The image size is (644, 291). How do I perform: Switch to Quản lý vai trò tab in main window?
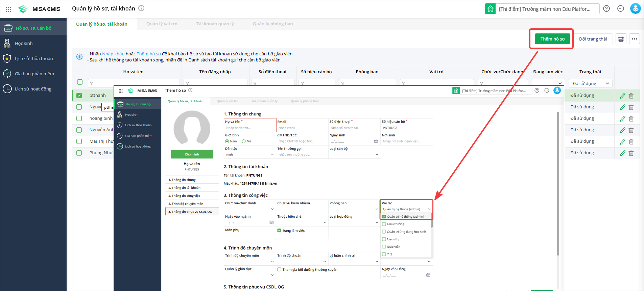[162, 24]
